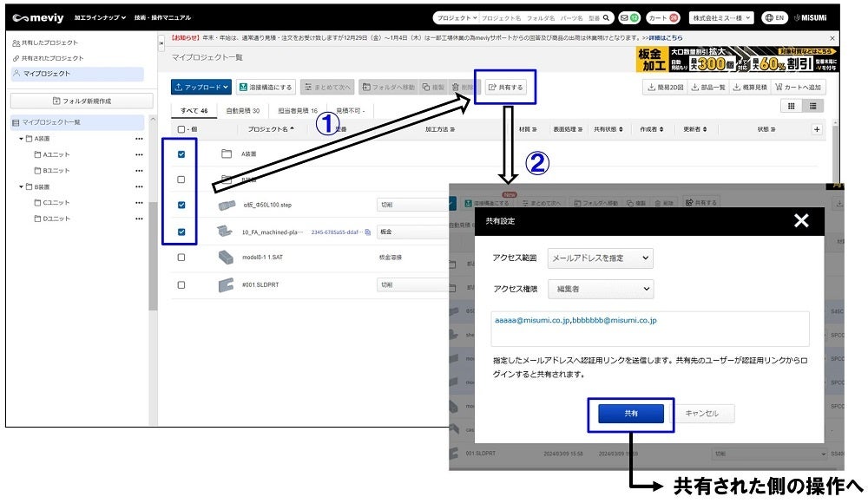868x503 pixels.
Task: Download 概算見積
Action: (750, 87)
